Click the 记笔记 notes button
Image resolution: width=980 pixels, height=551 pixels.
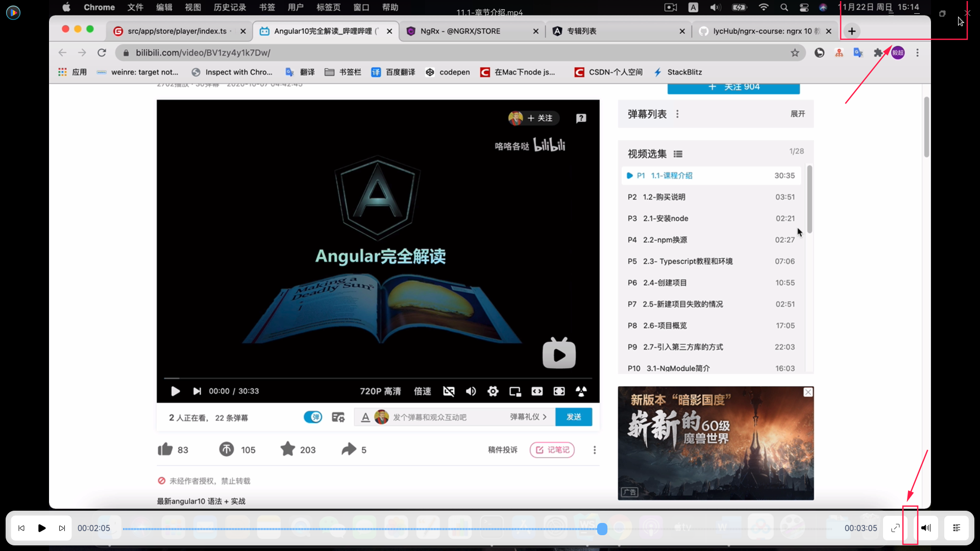(552, 450)
